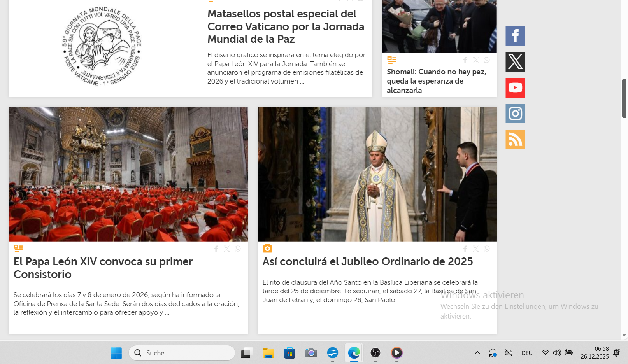
Task: Open the YouTube sidebar icon
Action: click(x=515, y=88)
